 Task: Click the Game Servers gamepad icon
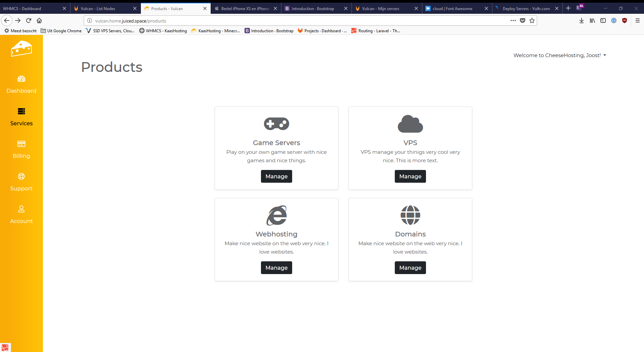pos(276,124)
